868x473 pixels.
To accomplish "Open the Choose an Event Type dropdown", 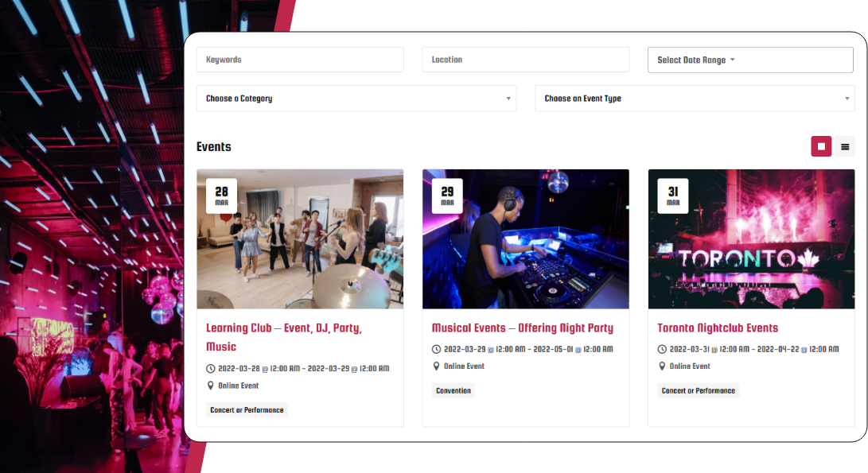I will click(x=695, y=99).
